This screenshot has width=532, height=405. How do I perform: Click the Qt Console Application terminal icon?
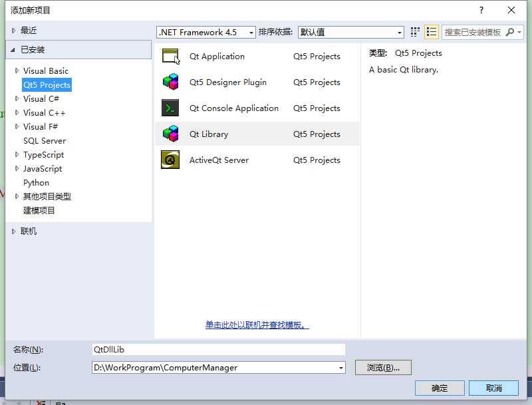coord(170,108)
